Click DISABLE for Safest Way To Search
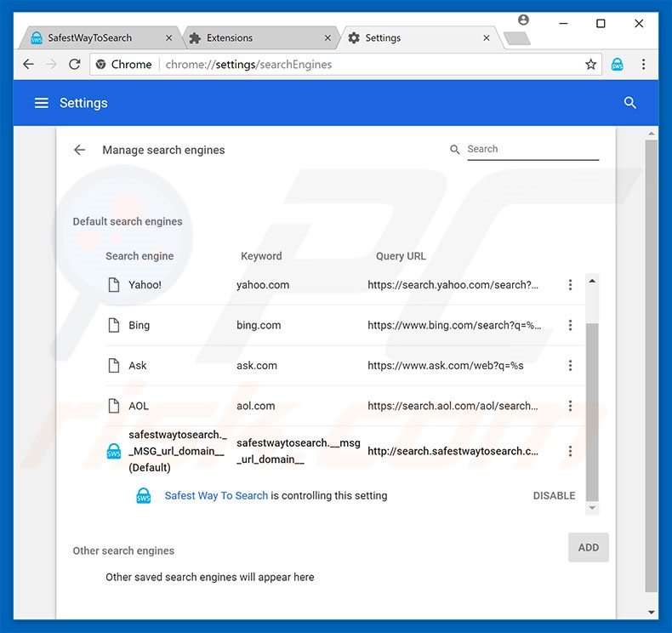The width and height of the screenshot is (672, 633). coord(554,496)
